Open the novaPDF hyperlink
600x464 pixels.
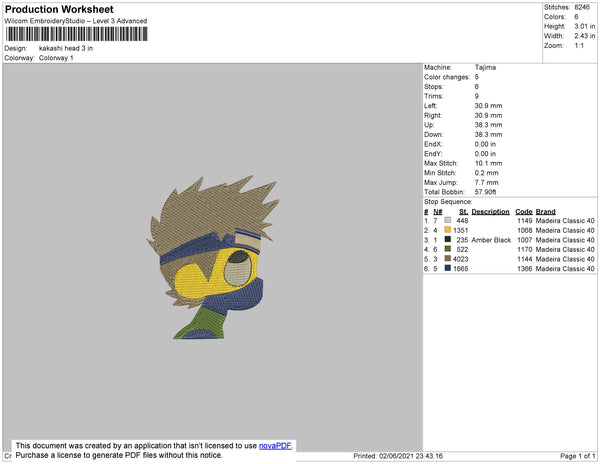click(x=275, y=446)
